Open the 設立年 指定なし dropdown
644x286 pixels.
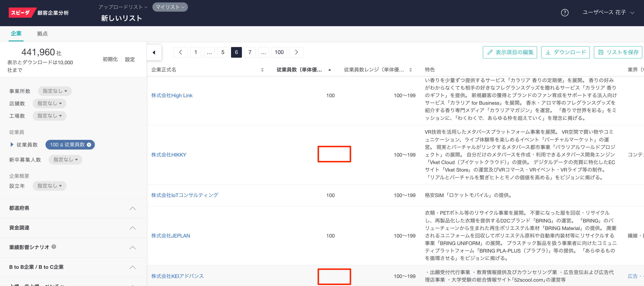(x=49, y=186)
